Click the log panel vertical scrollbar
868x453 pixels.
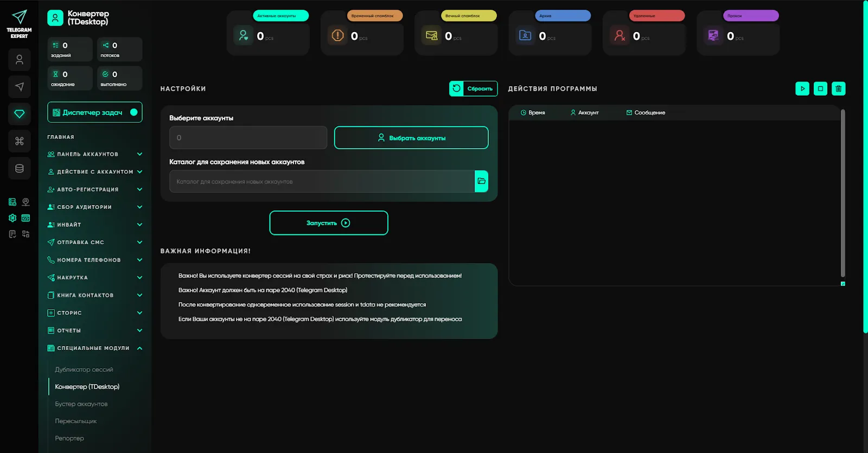pyautogui.click(x=843, y=193)
